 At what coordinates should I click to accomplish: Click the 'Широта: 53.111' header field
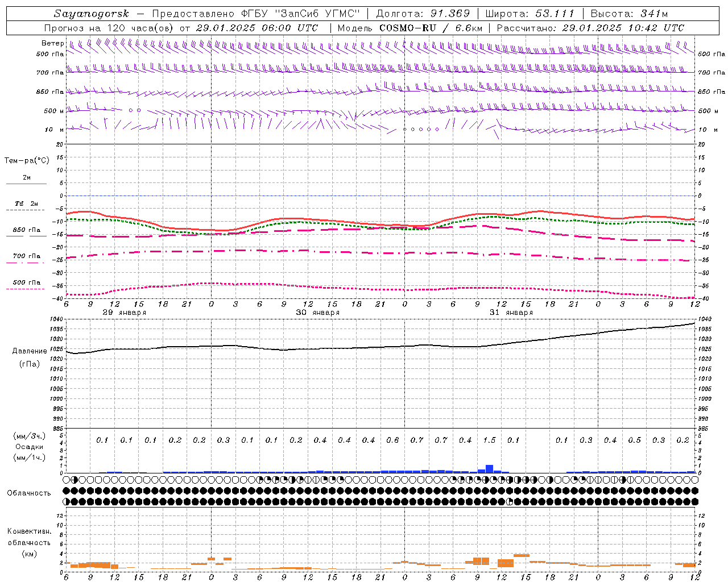530,14
